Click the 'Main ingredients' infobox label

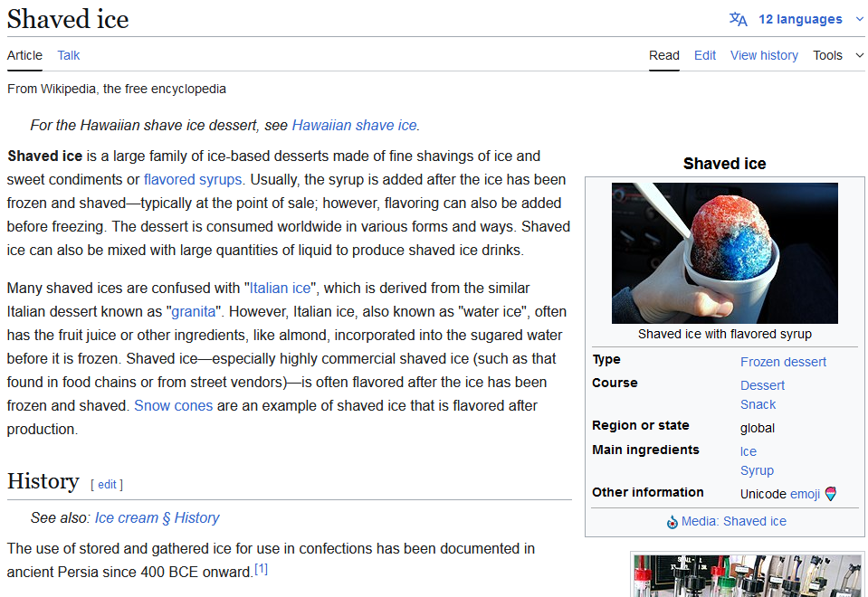click(645, 450)
